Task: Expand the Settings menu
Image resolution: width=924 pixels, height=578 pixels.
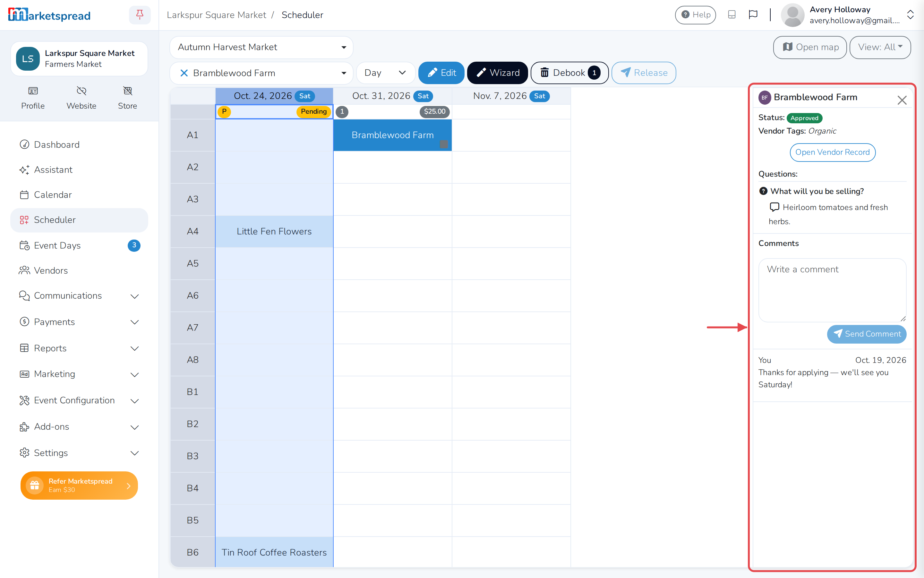Action: click(79, 453)
